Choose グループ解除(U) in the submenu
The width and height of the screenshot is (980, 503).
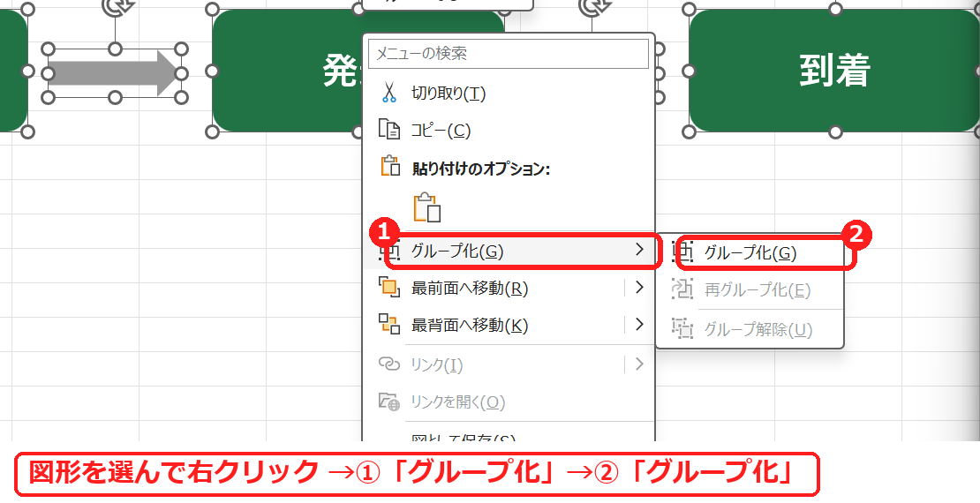click(750, 328)
